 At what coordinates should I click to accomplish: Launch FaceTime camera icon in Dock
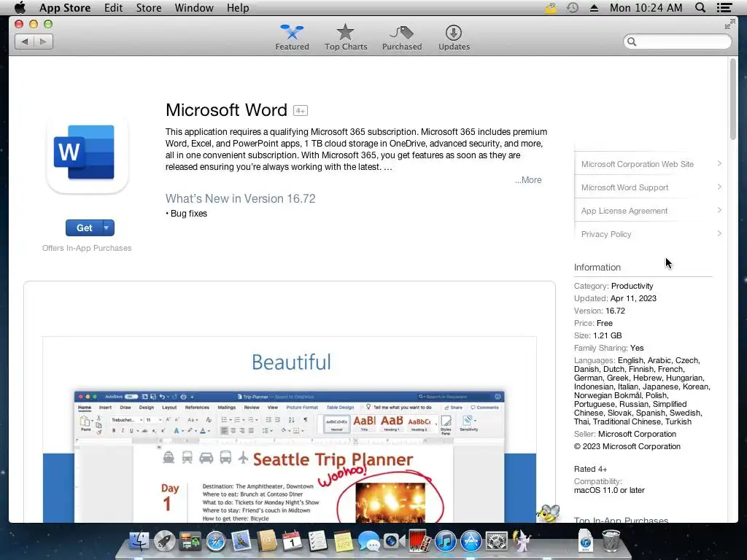(394, 542)
